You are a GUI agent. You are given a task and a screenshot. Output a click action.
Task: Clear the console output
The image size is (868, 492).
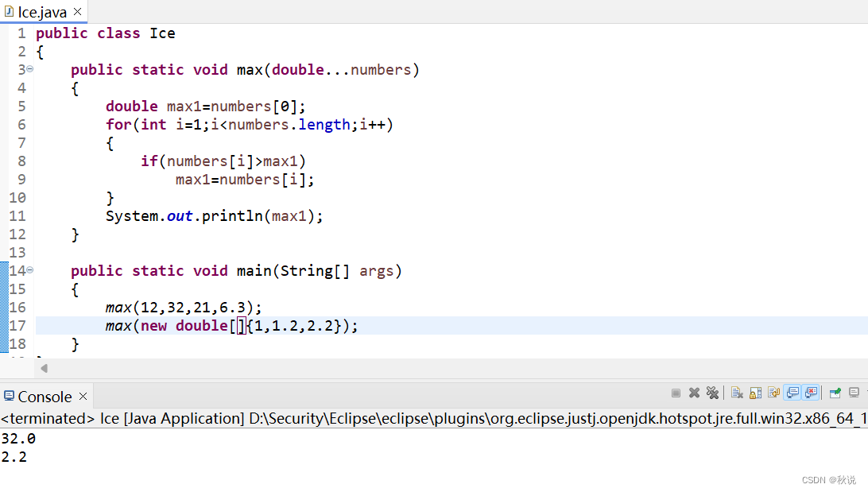[737, 393]
